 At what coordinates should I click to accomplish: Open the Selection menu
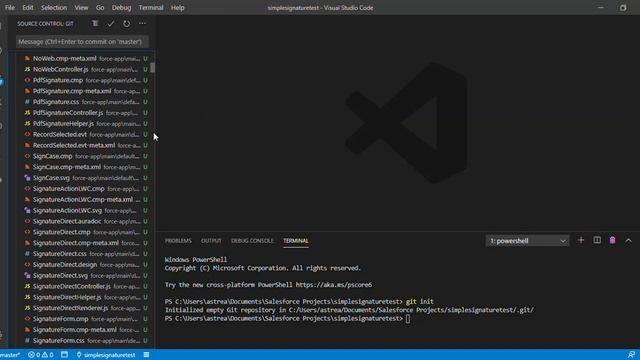[x=54, y=8]
